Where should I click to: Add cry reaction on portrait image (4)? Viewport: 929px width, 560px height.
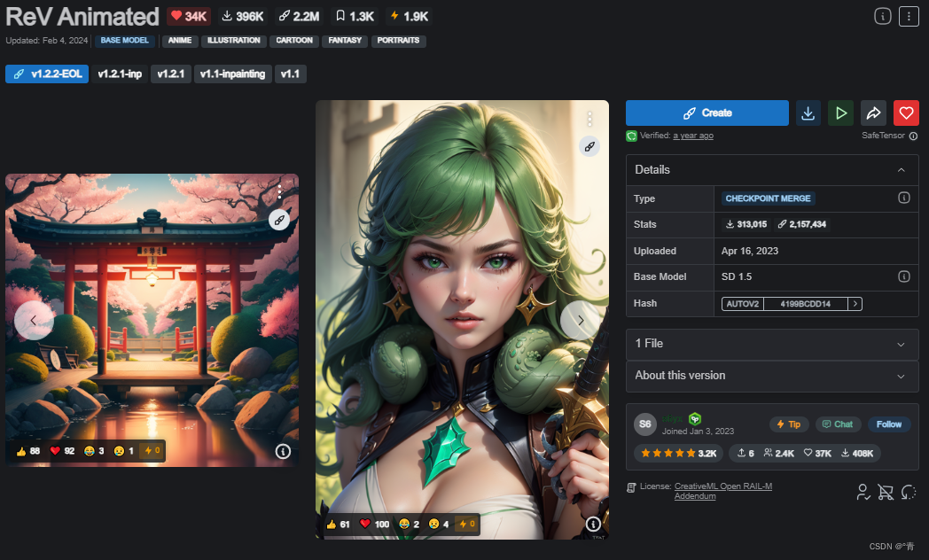[x=439, y=524]
